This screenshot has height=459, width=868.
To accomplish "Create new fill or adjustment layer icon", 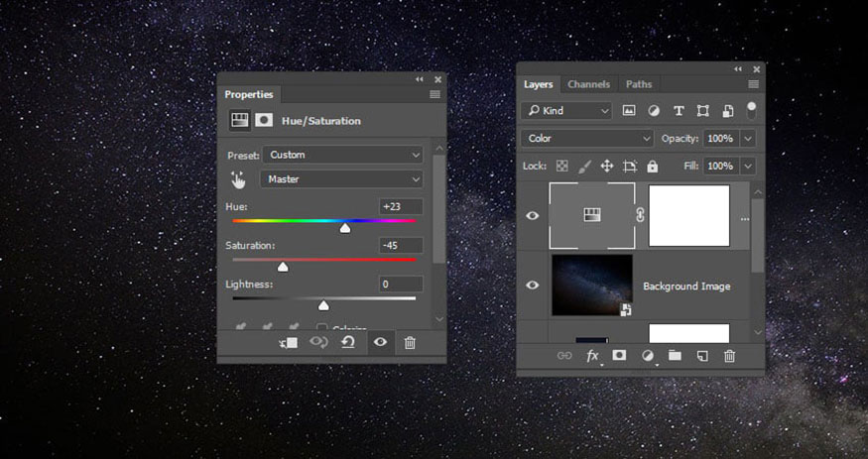I will 647,356.
